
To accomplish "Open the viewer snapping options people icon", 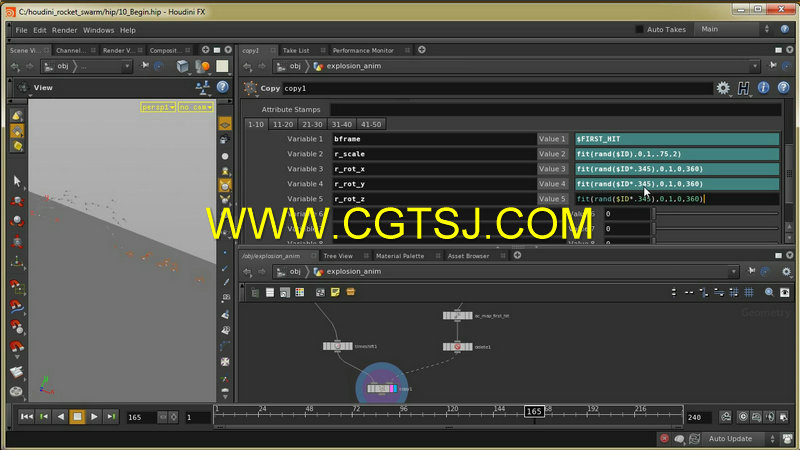I will 203,88.
